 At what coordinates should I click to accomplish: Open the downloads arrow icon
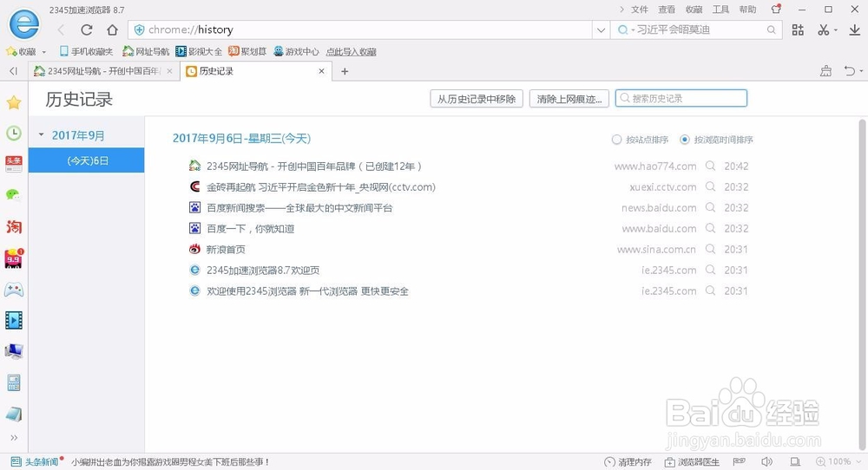point(855,29)
